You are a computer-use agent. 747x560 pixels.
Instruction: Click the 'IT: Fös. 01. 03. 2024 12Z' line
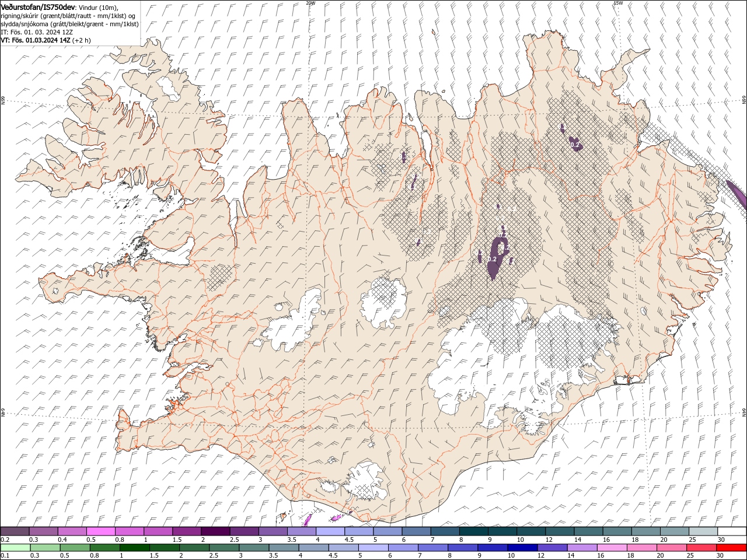click(x=37, y=32)
